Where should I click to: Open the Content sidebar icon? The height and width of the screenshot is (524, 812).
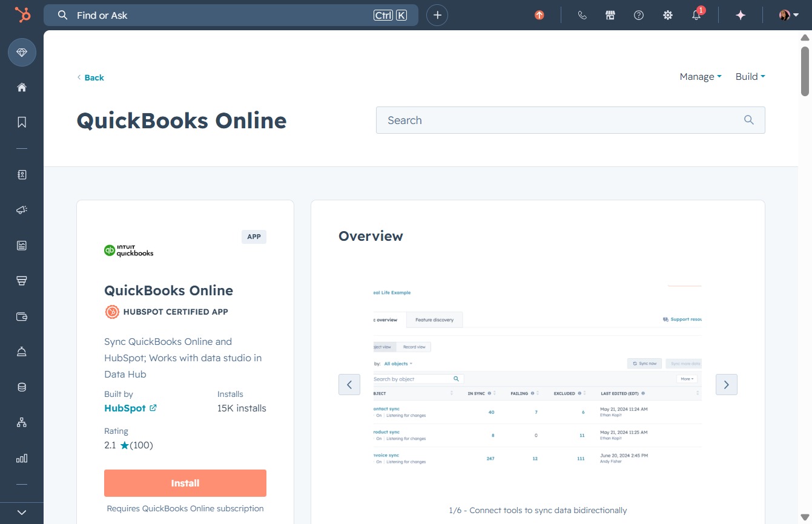point(22,245)
